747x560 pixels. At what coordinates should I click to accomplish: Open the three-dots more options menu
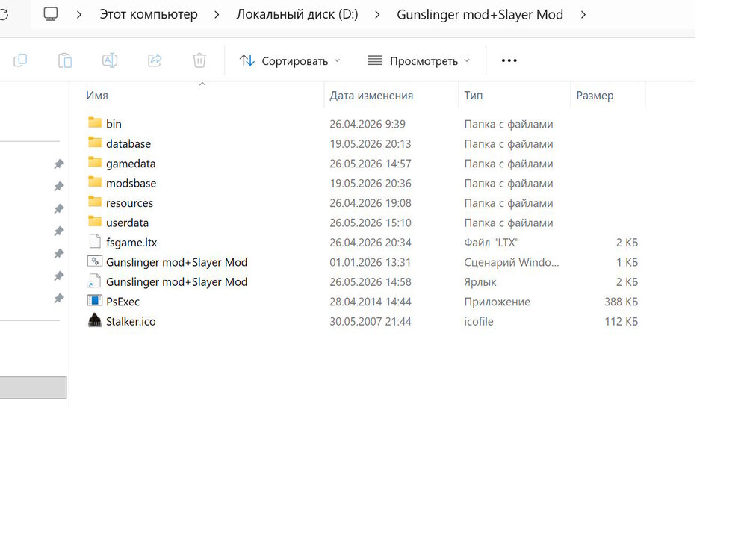point(509,60)
